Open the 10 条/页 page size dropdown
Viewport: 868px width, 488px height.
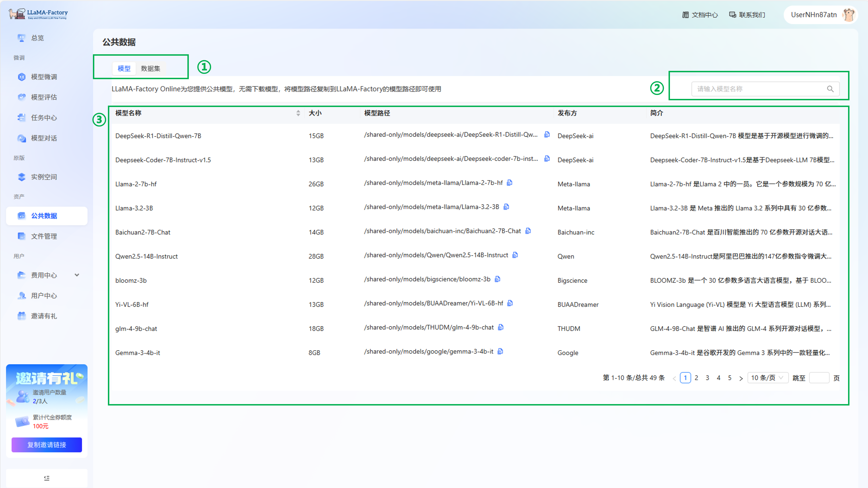point(767,378)
